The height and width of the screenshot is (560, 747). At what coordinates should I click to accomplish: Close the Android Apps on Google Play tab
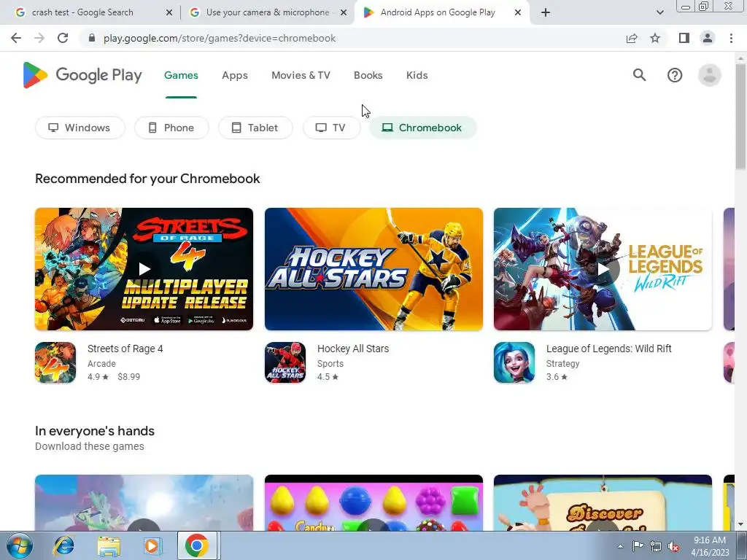tap(518, 13)
